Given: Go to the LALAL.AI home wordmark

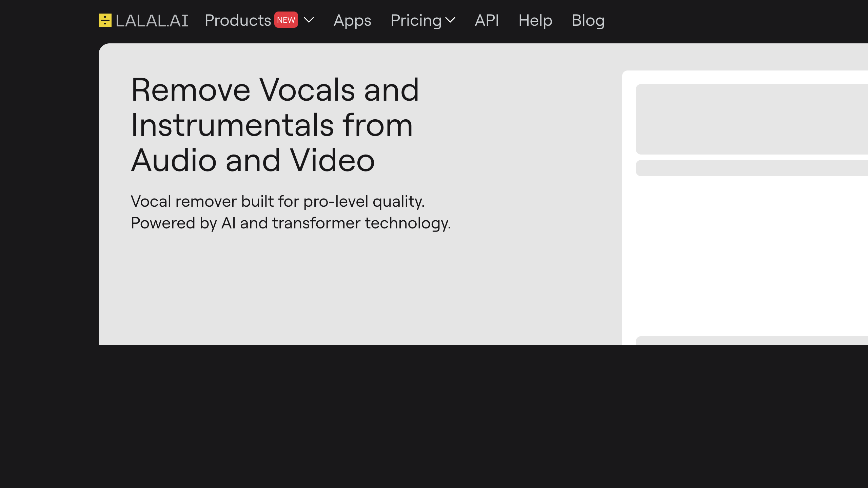Looking at the screenshot, I should click(x=152, y=21).
